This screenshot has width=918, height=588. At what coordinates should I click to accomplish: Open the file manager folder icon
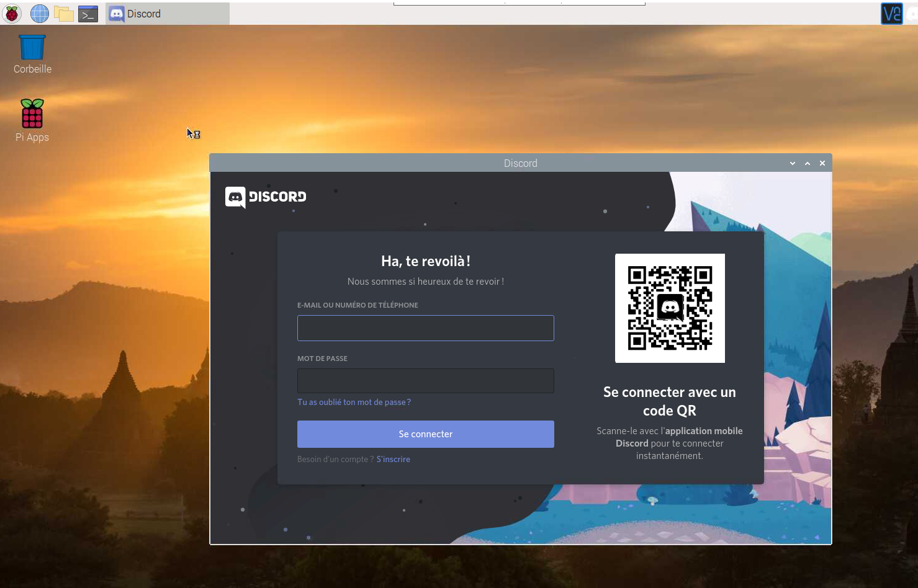(64, 14)
